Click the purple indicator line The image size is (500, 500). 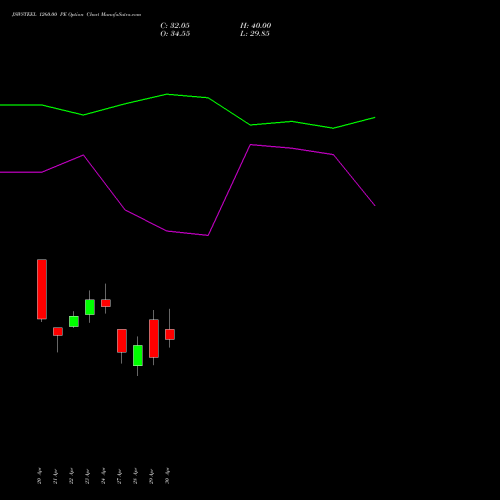coord(167,231)
